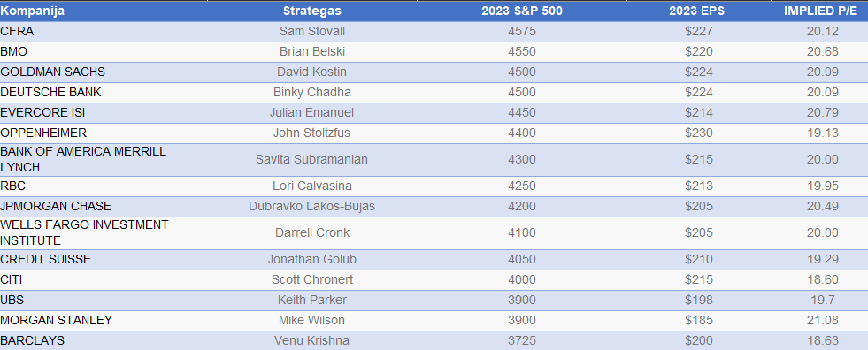Select Savita Subramanian cell
Viewport: 868px width, 350px height.
point(312,160)
